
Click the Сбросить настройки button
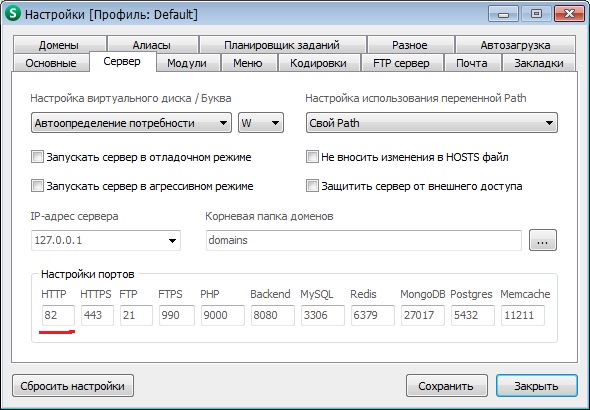73,386
